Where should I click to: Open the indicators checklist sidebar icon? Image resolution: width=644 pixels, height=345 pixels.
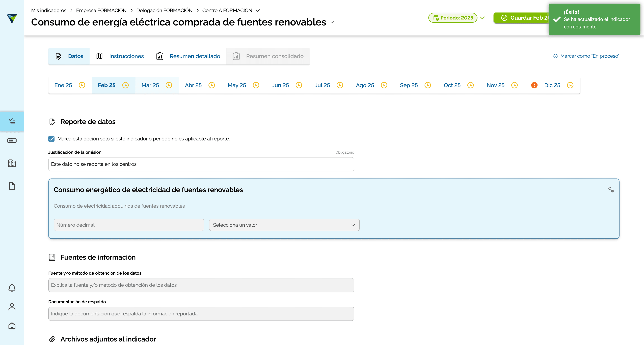[x=12, y=122]
